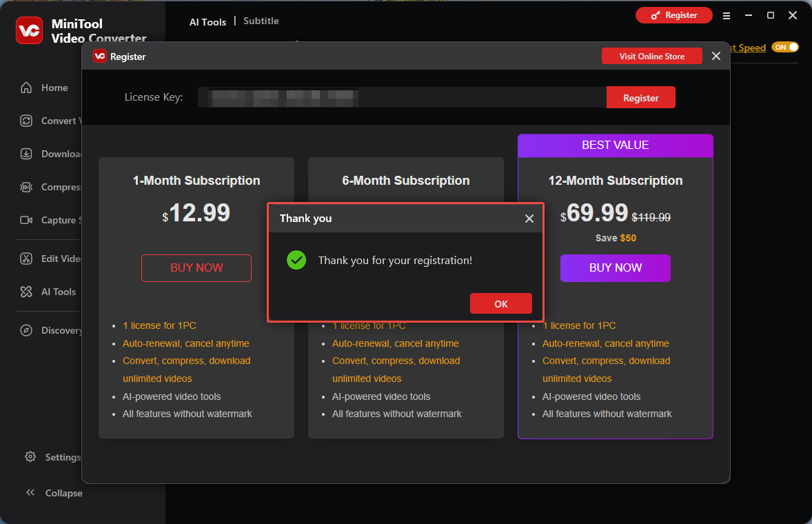This screenshot has height=524, width=812.
Task: Click OK in the Thank you dialog
Action: click(500, 303)
